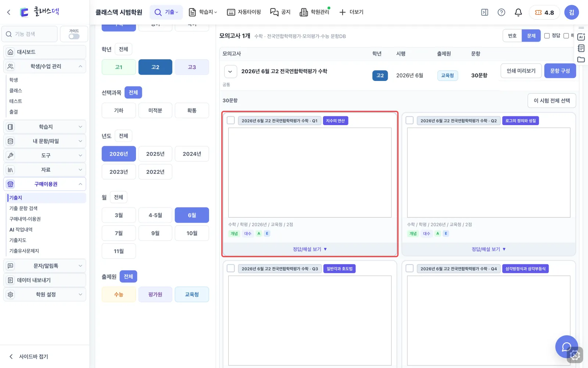Click the 대시보드 home icon
This screenshot has height=368, width=588.
(x=10, y=52)
